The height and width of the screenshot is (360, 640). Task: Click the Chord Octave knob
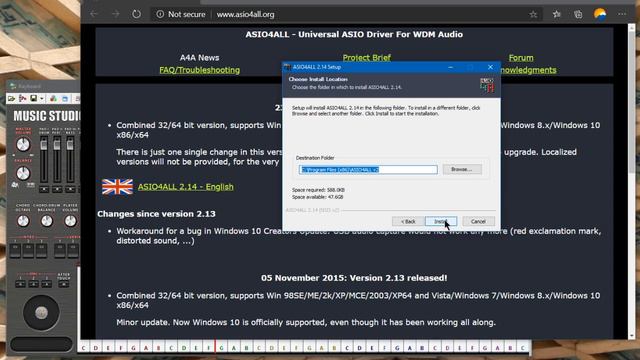pyautogui.click(x=23, y=221)
